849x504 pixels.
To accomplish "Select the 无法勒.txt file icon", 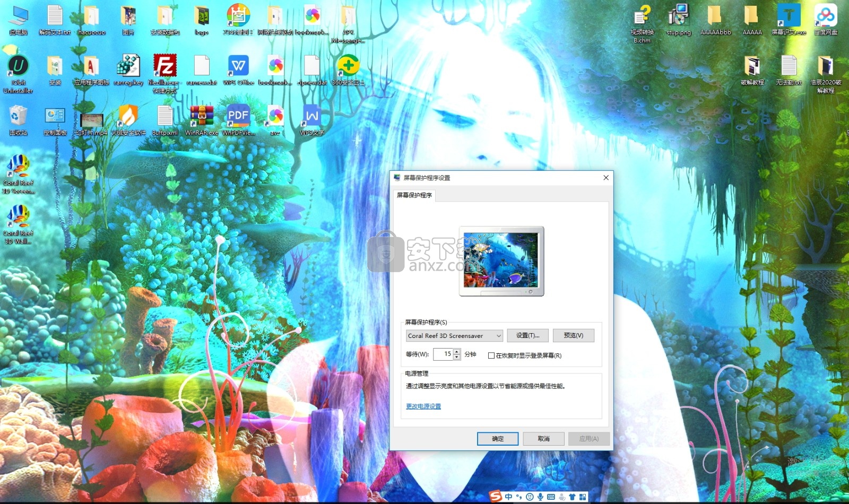I will (x=789, y=70).
